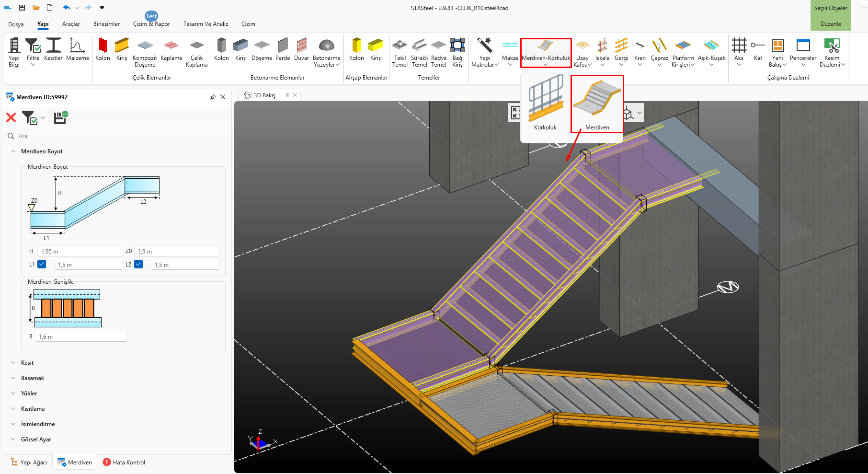Open the Kompozit Döşeme tool
This screenshot has width=868, height=474.
click(145, 52)
